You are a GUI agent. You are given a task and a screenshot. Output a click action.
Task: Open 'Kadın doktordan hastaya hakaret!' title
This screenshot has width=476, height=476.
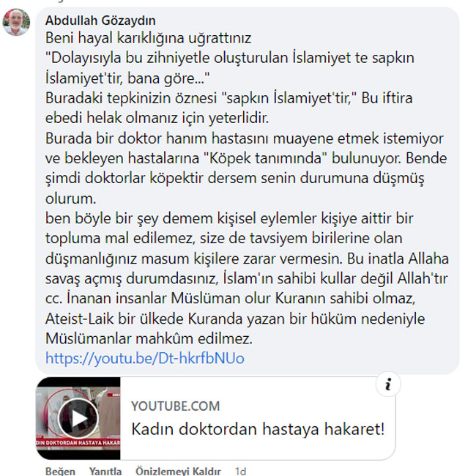258,429
